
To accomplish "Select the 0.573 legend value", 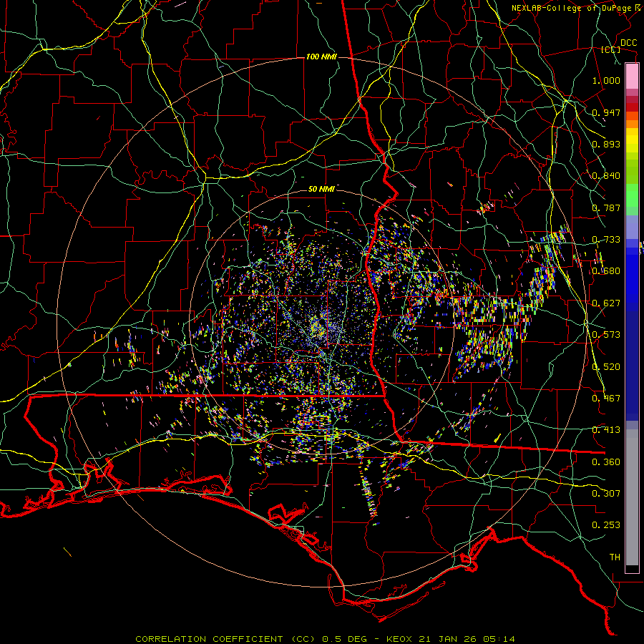I will tap(606, 335).
